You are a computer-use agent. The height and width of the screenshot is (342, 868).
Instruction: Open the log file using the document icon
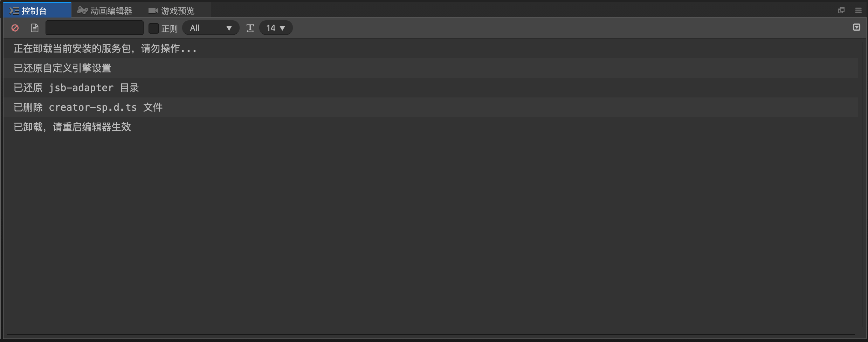[x=34, y=28]
